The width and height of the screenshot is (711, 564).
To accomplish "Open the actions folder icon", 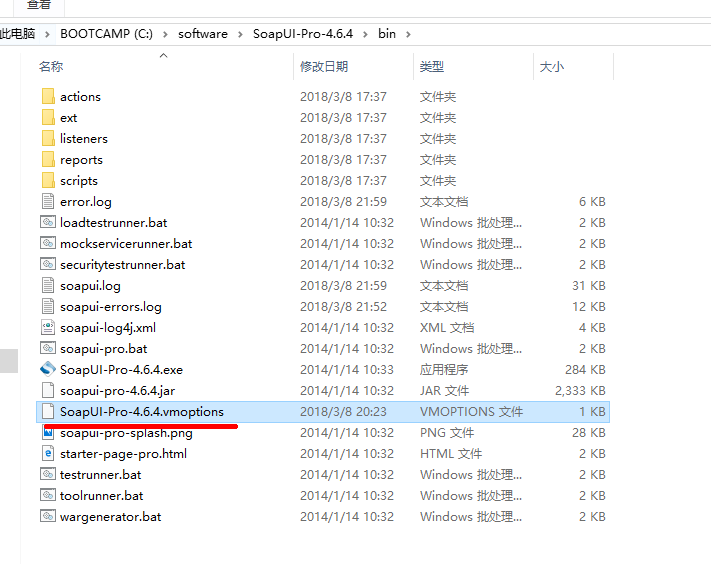I will [48, 97].
